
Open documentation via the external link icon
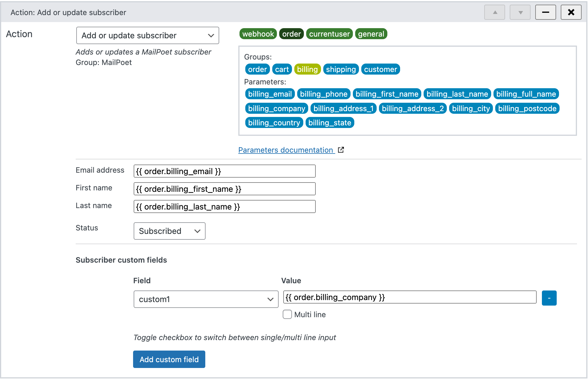click(341, 150)
